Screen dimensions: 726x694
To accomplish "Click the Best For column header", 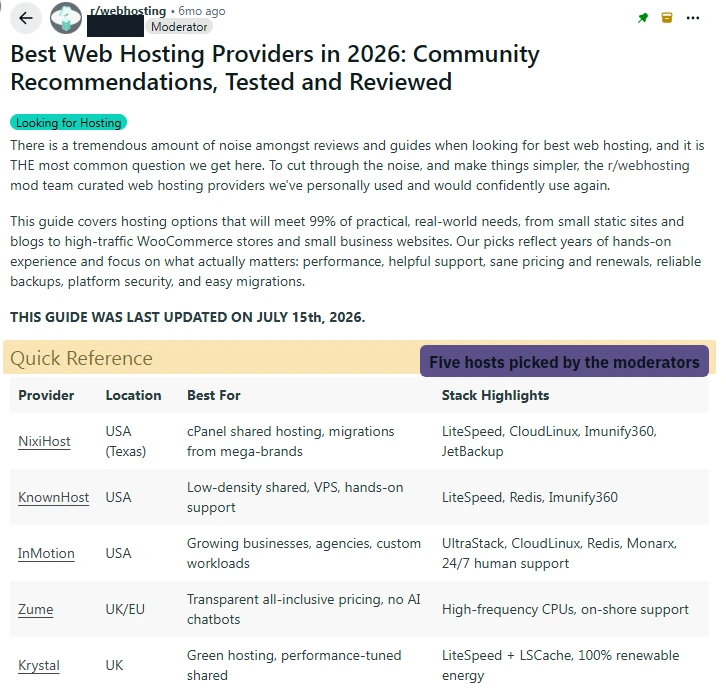I will pyautogui.click(x=214, y=395).
